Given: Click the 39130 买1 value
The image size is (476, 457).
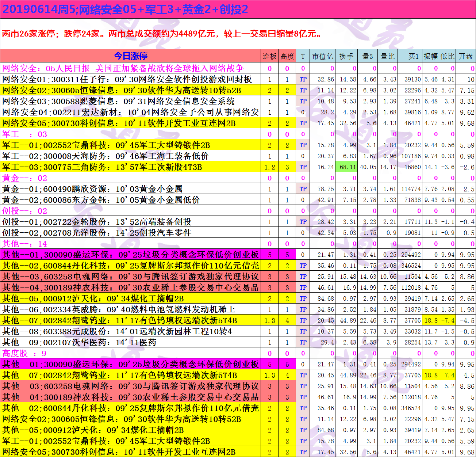Looking at the screenshot, I should [412, 79].
